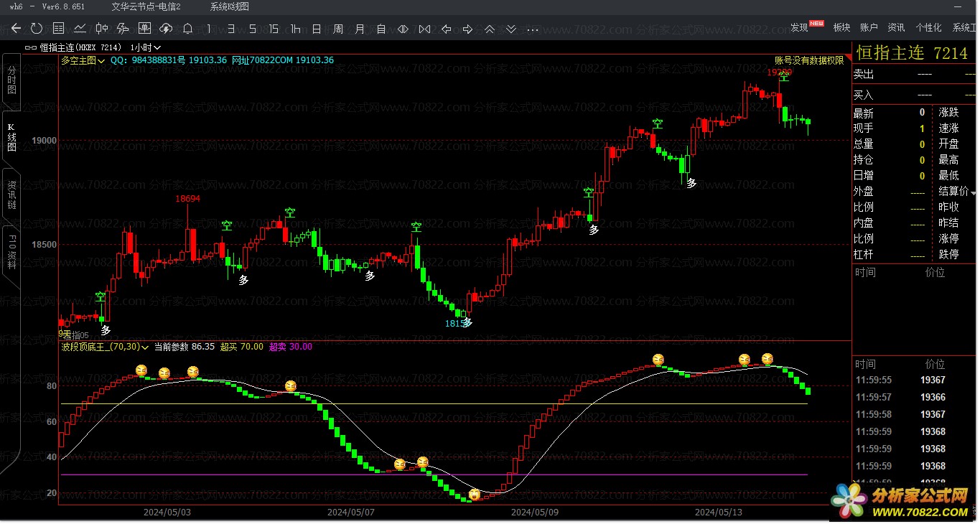The height and width of the screenshot is (524, 980).
Task: Click the refresh circular arrow icon
Action: 37,29
